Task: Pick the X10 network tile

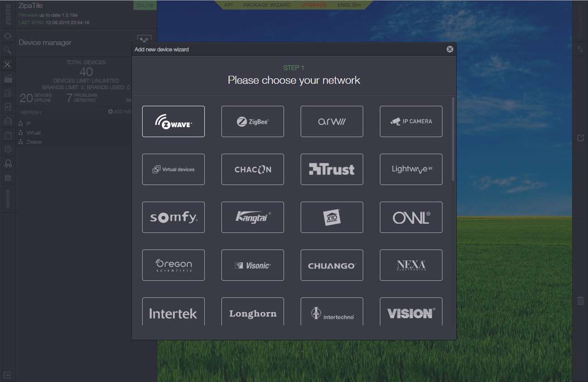Action: click(x=332, y=217)
